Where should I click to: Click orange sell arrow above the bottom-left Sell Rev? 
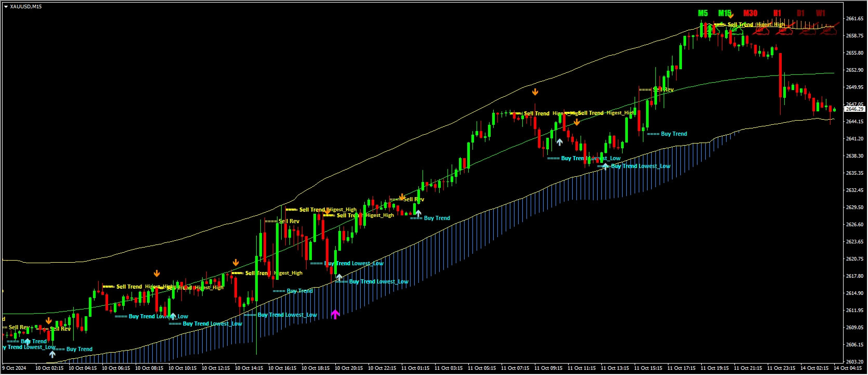tap(48, 321)
